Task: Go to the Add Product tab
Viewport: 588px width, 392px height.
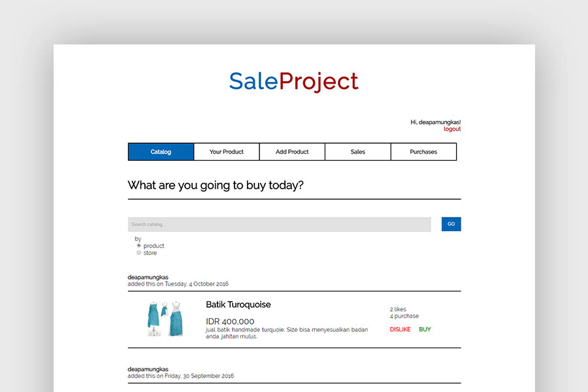Action: (x=292, y=152)
